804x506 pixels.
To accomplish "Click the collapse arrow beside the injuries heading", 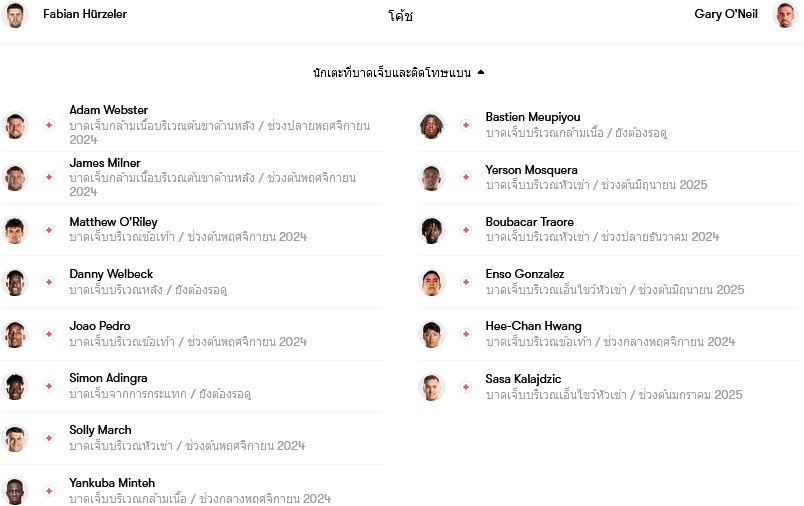I will point(480,72).
